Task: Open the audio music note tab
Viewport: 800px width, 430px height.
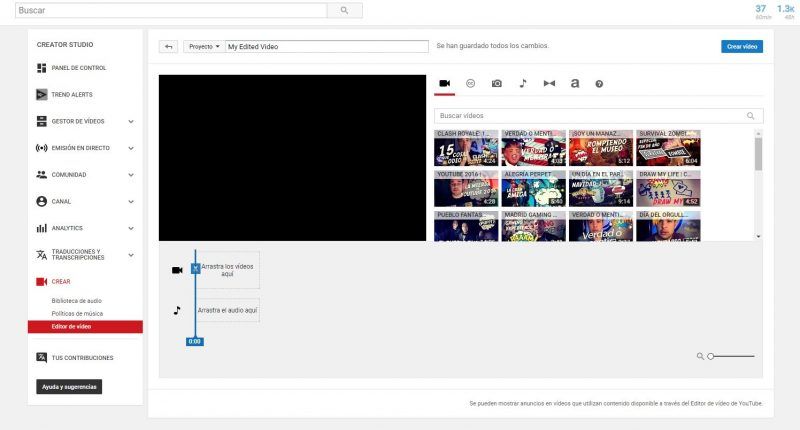Action: pos(522,84)
